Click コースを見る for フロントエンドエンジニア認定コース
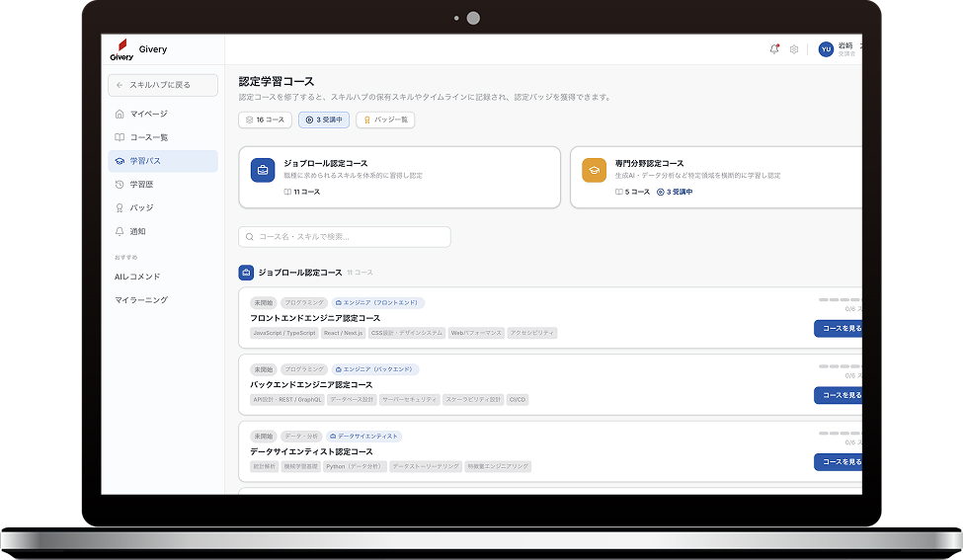 pyautogui.click(x=839, y=328)
